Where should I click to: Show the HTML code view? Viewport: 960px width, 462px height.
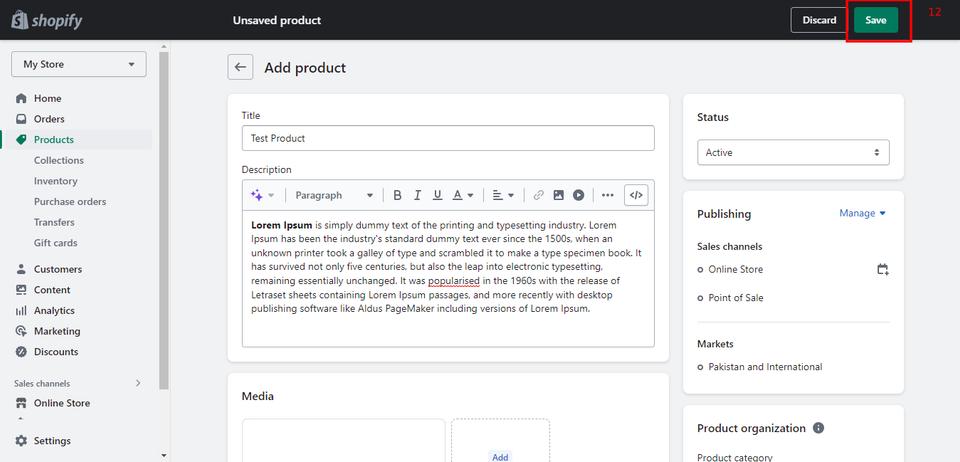coord(636,195)
